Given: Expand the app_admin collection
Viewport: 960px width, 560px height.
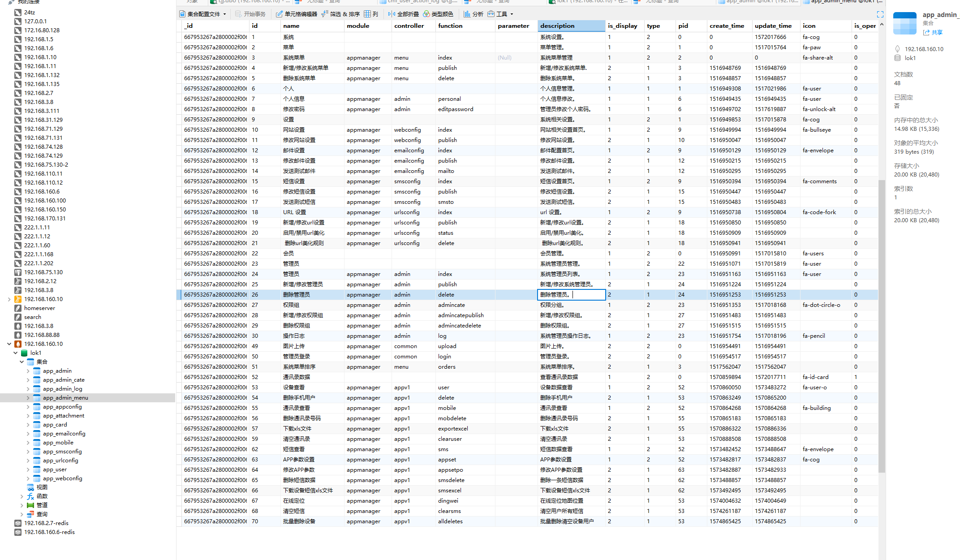Looking at the screenshot, I should pos(28,371).
